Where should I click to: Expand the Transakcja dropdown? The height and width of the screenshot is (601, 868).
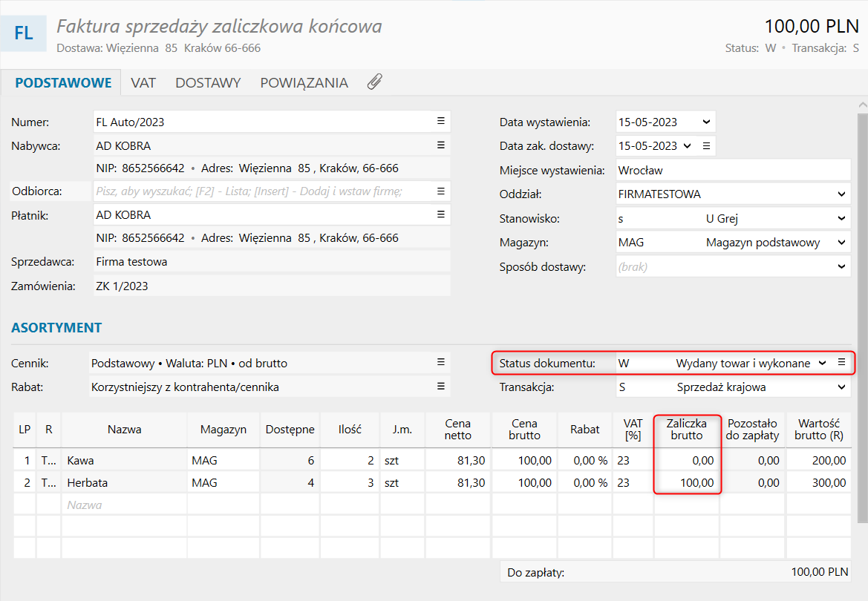(x=841, y=387)
